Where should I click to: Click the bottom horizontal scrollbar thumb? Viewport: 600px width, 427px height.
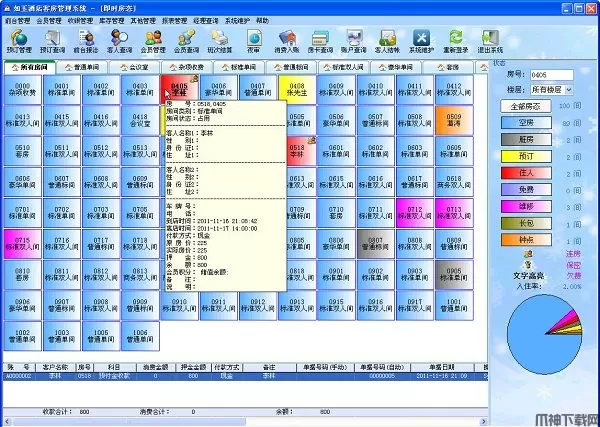click(x=129, y=422)
